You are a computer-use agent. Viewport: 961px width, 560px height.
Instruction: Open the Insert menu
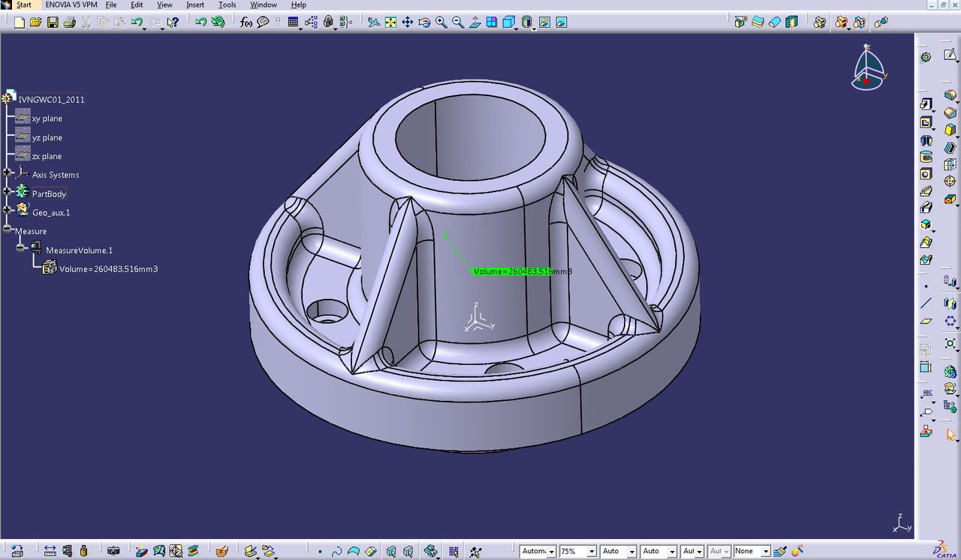tap(195, 5)
